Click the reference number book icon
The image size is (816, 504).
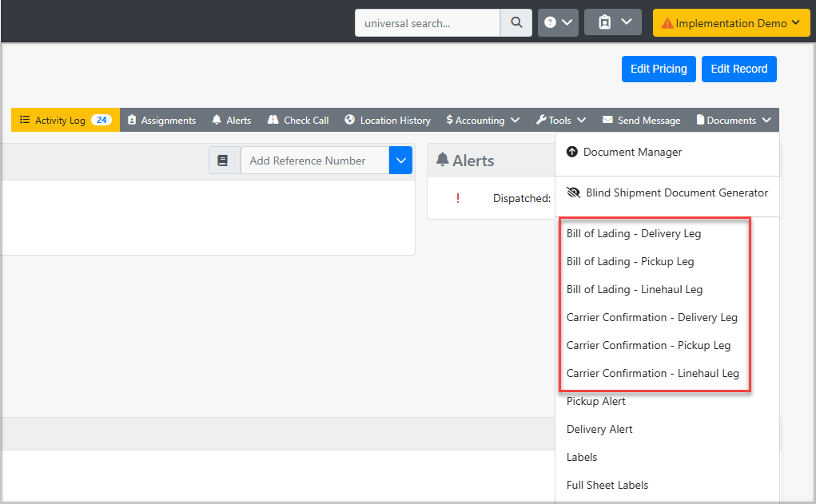pos(224,161)
